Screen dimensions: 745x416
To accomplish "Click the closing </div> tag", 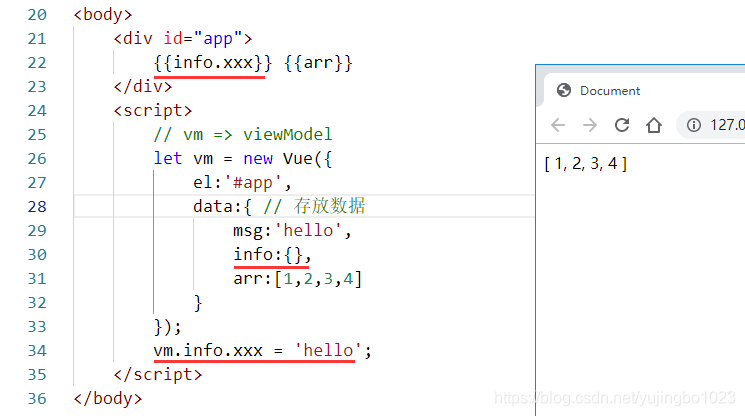I will tap(143, 86).
